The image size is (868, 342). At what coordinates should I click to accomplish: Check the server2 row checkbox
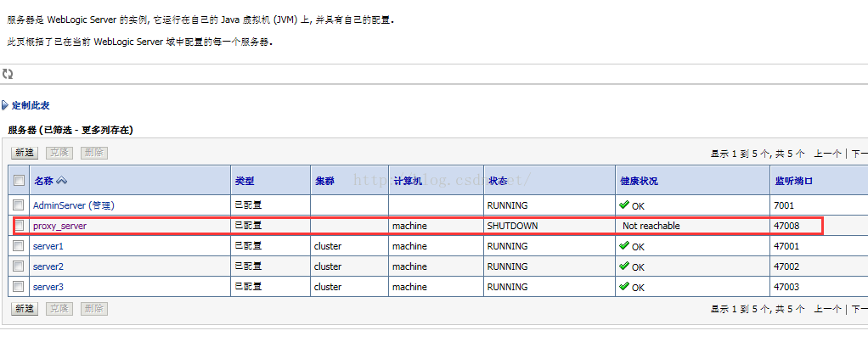(x=19, y=266)
